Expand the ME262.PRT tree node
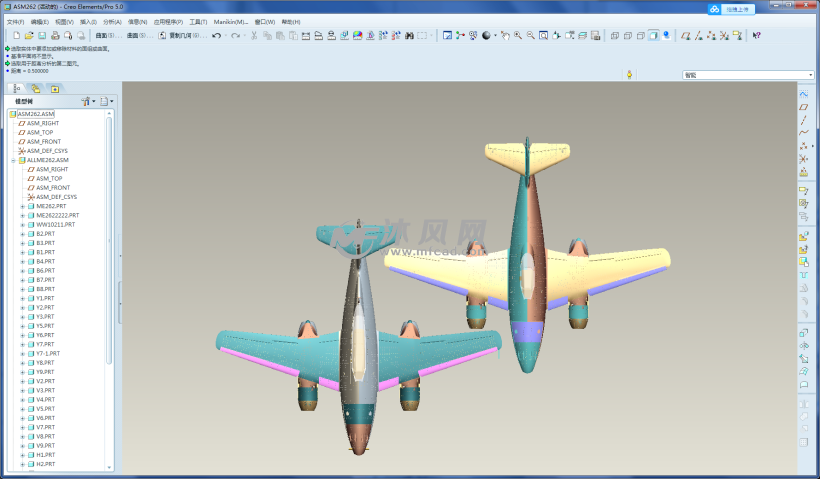Image resolution: width=820 pixels, height=479 pixels. coord(23,206)
